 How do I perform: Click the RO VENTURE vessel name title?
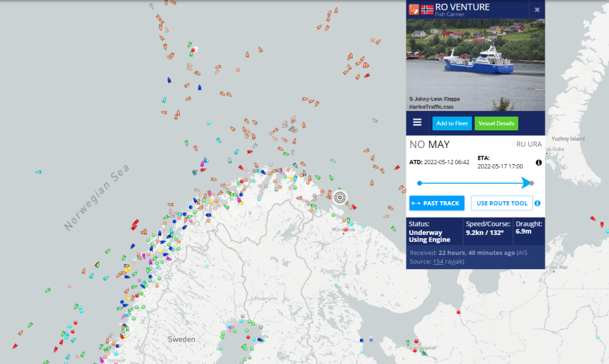point(462,7)
